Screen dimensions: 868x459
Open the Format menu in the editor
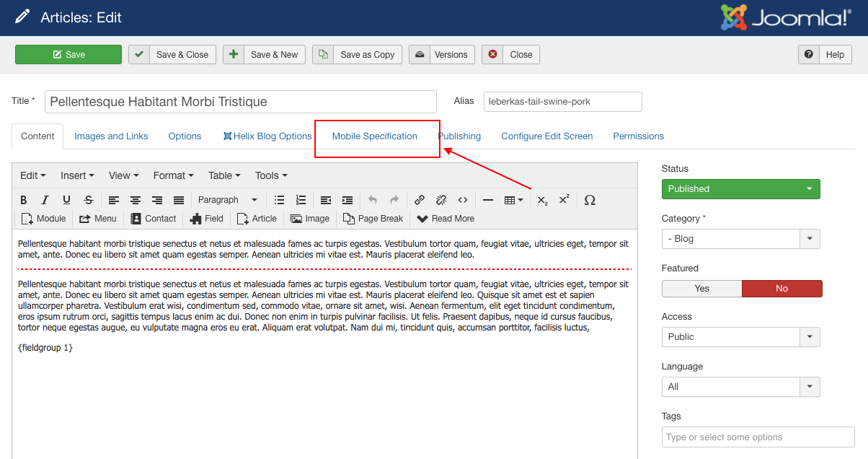[x=172, y=175]
